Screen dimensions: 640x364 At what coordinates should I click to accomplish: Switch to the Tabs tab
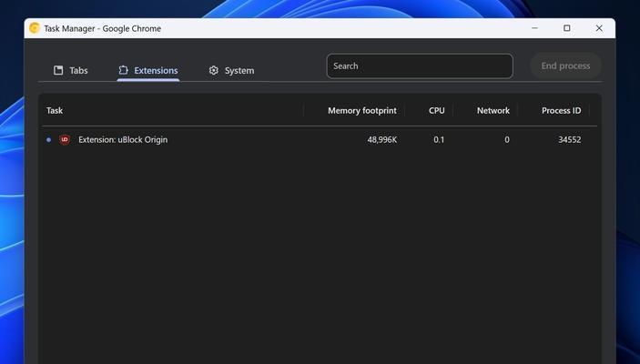[x=71, y=70]
